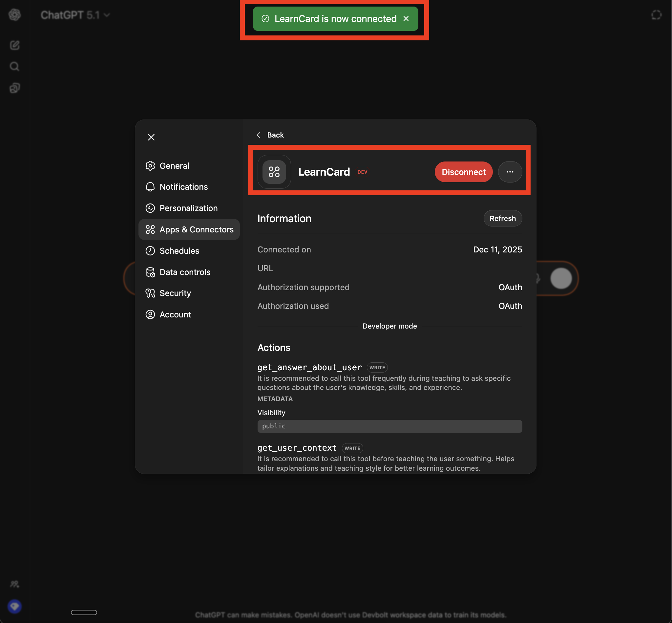Open the General settings tab
The height and width of the screenshot is (623, 672).
coord(174,166)
